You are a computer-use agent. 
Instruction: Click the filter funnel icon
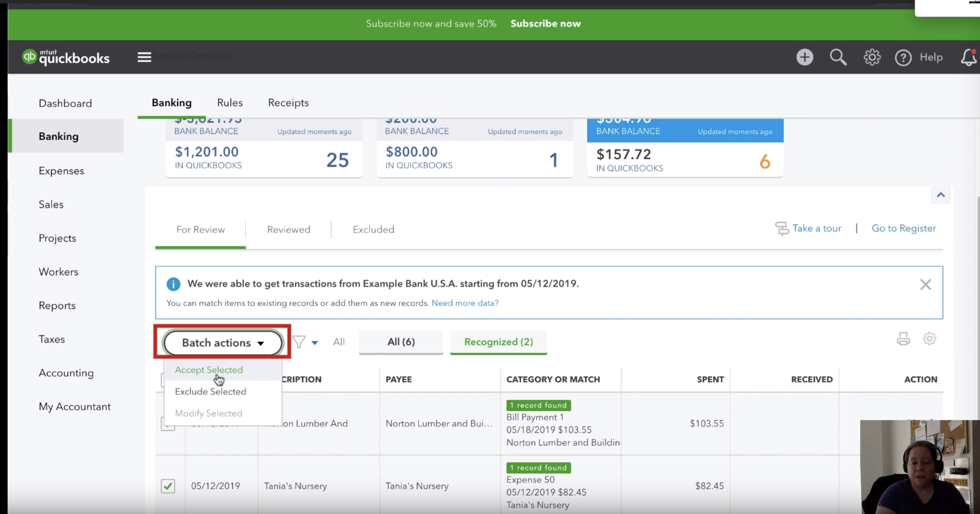299,342
